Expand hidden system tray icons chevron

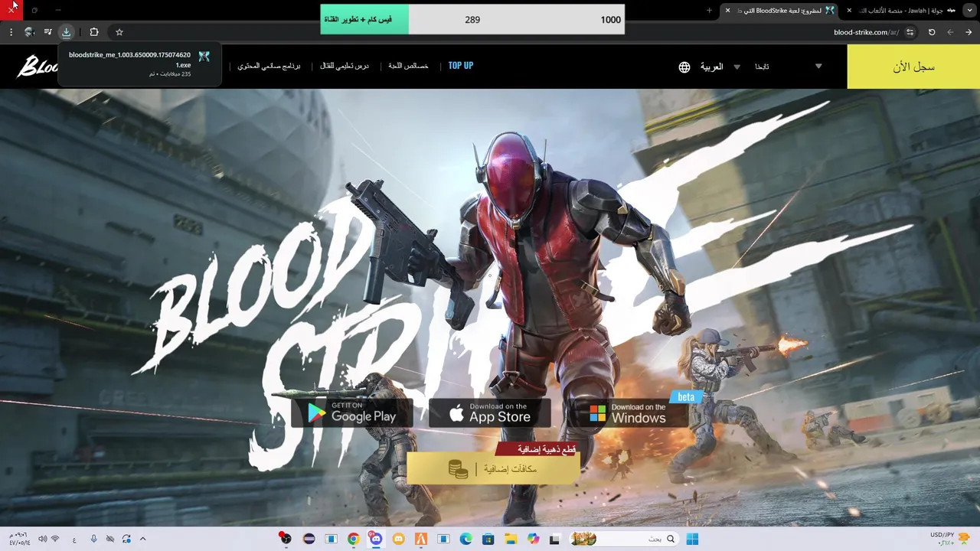click(x=142, y=539)
